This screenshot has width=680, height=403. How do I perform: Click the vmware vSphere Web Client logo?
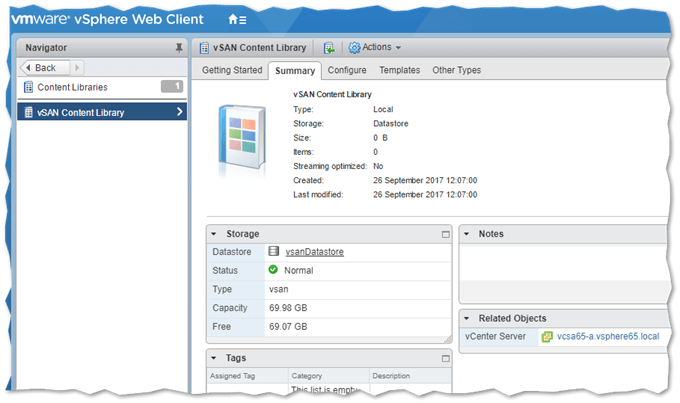coord(107,20)
